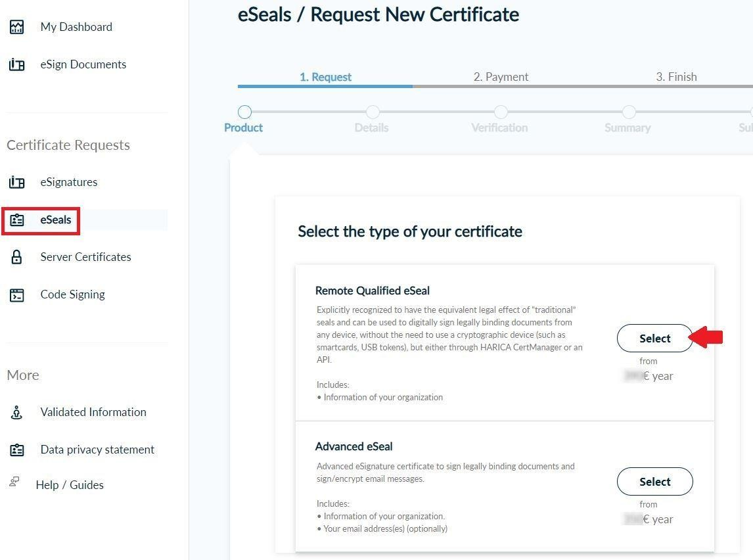Viewport: 753px width, 560px height.
Task: Click the Details step circle
Action: pyautogui.click(x=373, y=112)
